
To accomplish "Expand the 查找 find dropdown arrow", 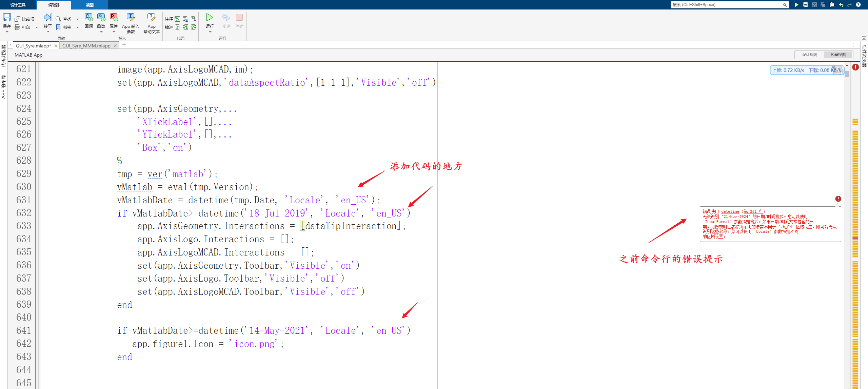I will click(x=78, y=19).
